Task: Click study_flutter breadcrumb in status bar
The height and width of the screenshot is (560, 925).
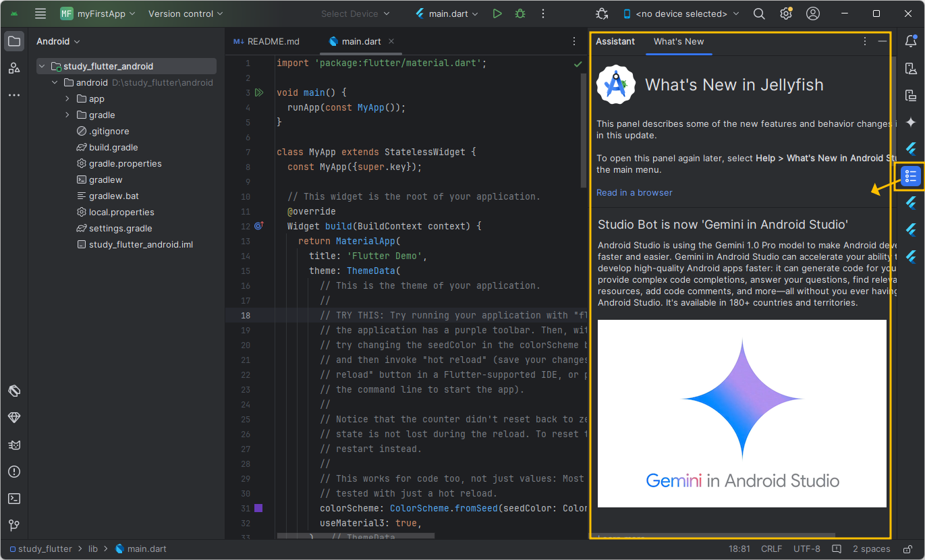Action: click(40, 549)
